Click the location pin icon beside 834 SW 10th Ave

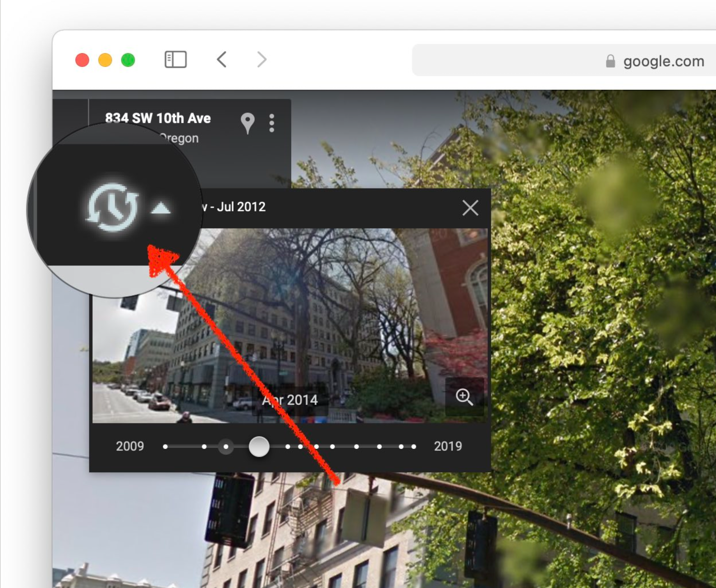(247, 123)
